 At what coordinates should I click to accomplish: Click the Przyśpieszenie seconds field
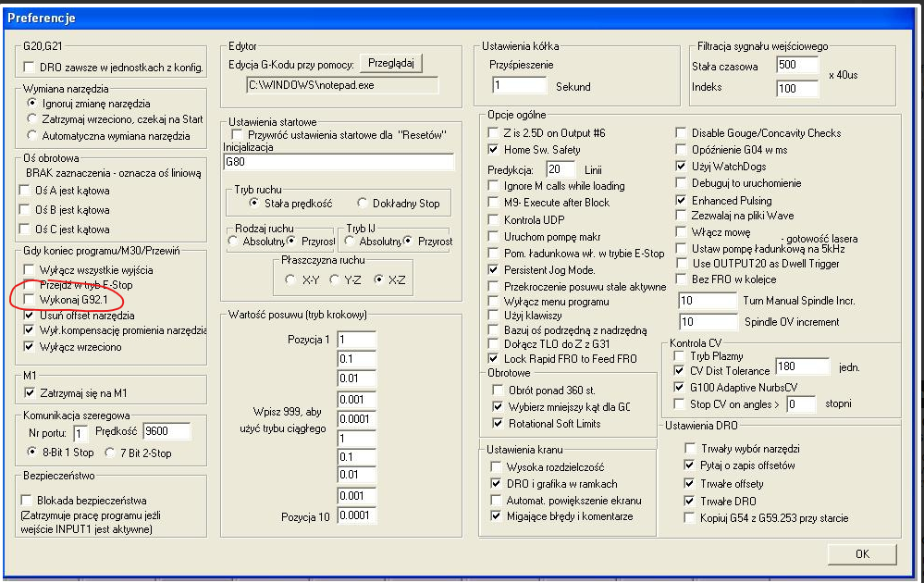pos(519,85)
